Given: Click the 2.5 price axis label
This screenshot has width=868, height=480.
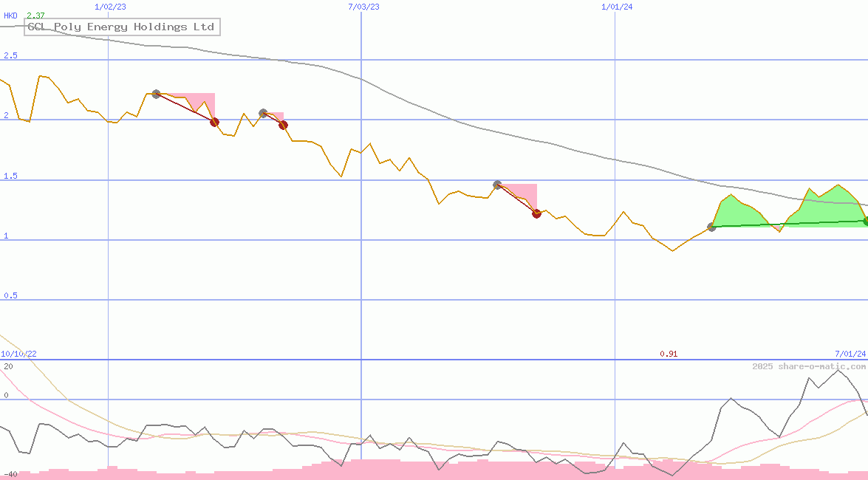Looking at the screenshot, I should click(10, 55).
